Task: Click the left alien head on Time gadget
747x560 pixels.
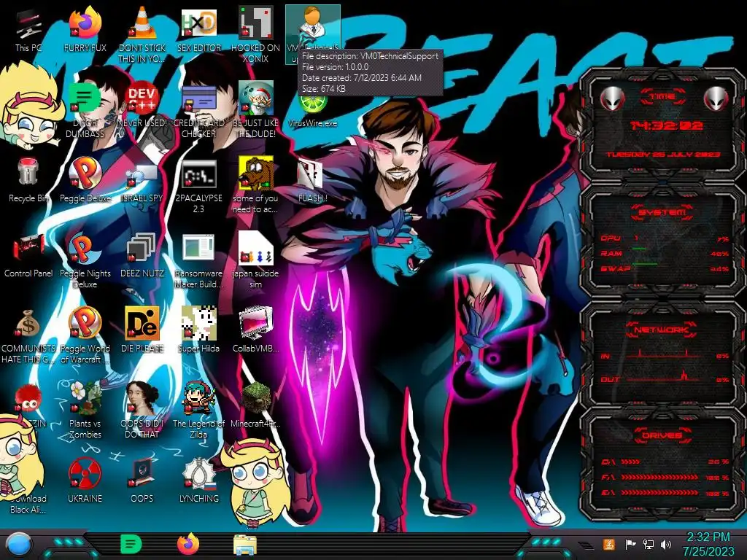Action: [x=612, y=98]
